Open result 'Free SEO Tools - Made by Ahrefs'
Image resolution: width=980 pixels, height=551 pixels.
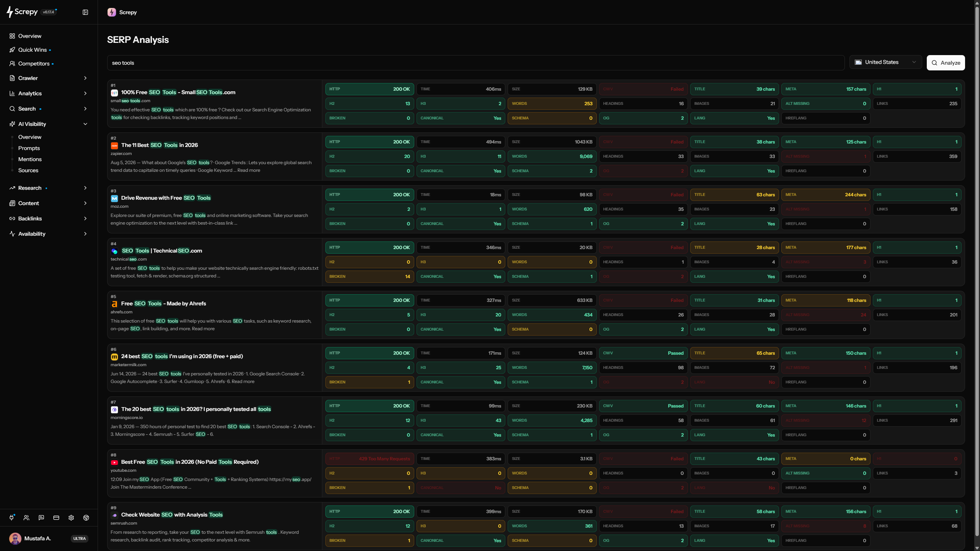pyautogui.click(x=163, y=303)
